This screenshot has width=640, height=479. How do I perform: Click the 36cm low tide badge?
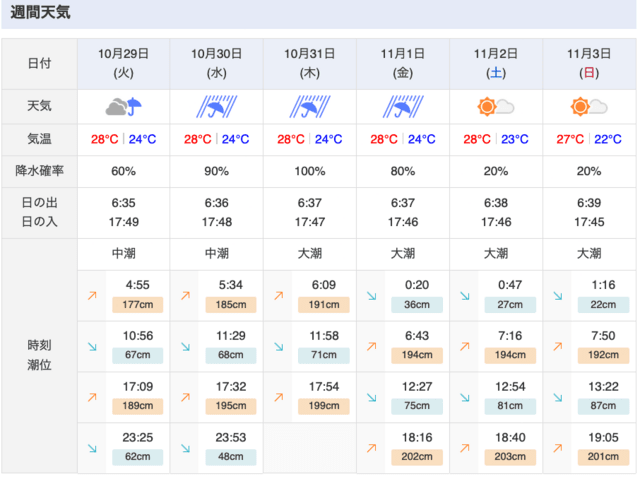point(417,305)
